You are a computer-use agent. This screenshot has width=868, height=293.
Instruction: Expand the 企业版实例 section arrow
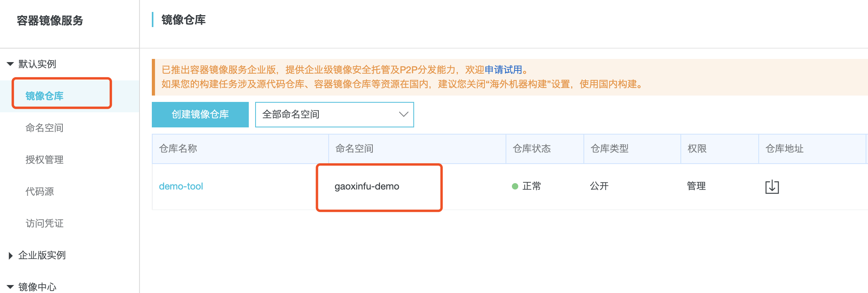point(9,255)
